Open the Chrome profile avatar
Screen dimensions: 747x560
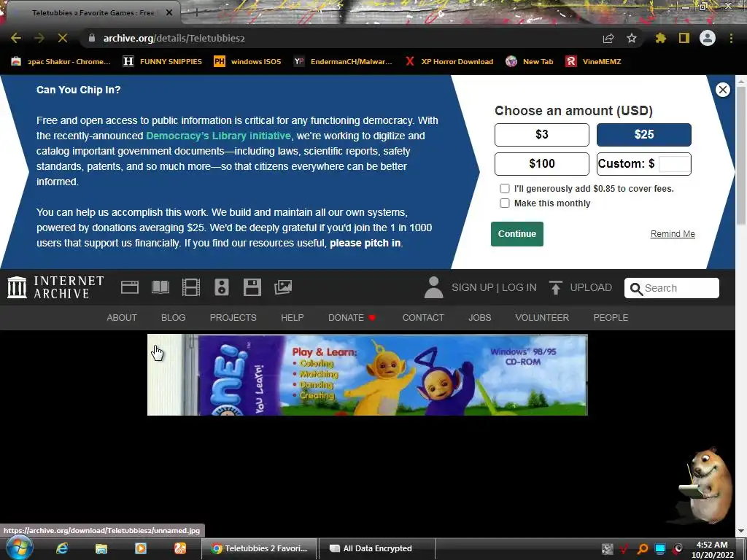(708, 38)
